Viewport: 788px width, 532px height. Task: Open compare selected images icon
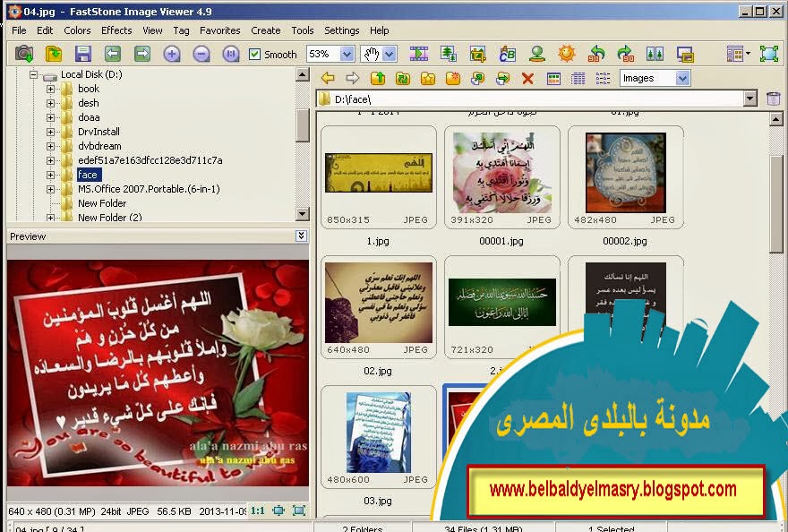point(655,54)
